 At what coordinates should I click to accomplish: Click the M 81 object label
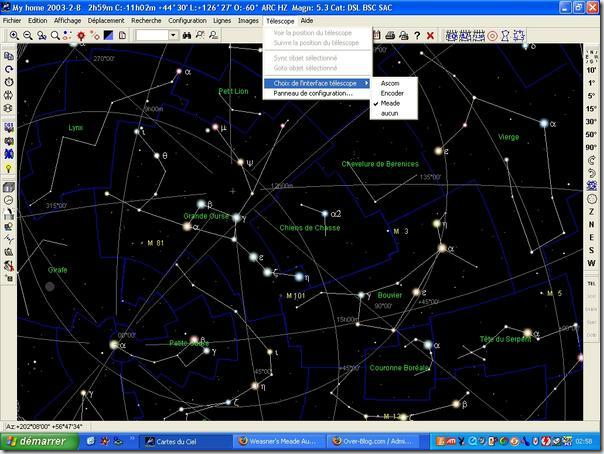[x=156, y=243]
